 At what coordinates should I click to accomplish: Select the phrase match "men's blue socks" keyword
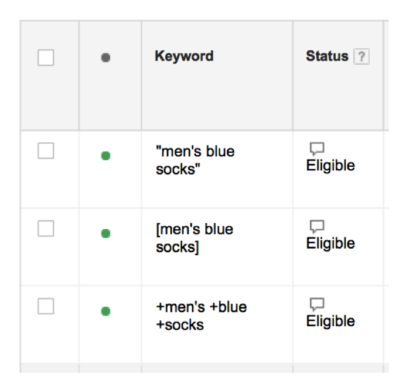(195, 160)
